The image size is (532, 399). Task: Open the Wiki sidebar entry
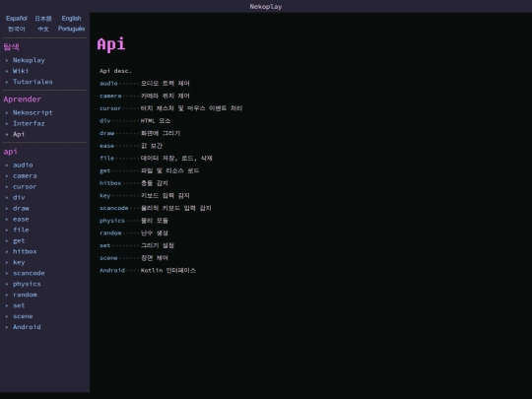[x=21, y=71]
